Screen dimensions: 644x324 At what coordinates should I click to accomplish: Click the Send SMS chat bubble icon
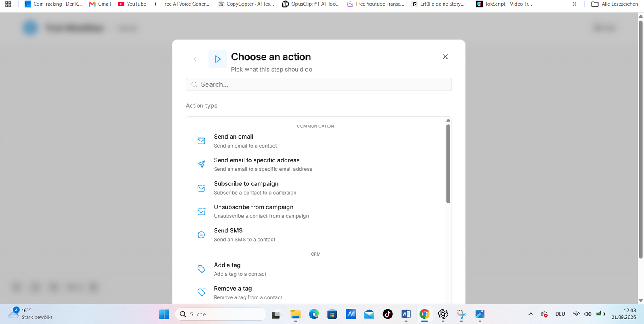tap(201, 235)
